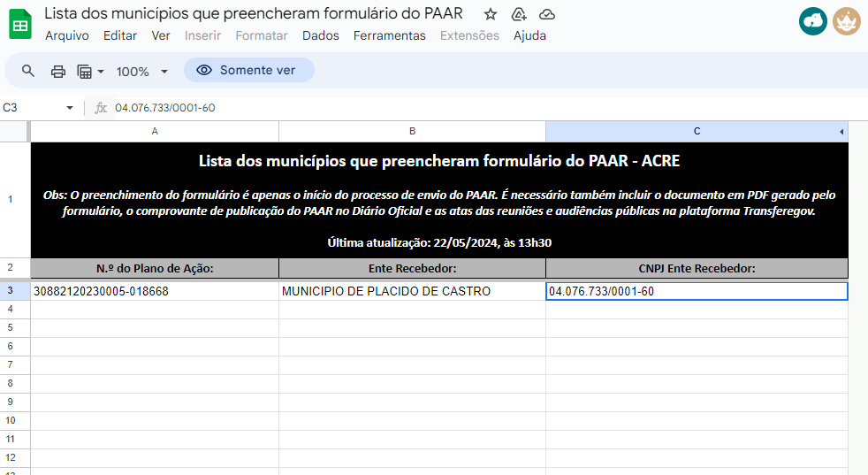Click the document title text
Image resolution: width=868 pixels, height=475 pixels.
(253, 13)
